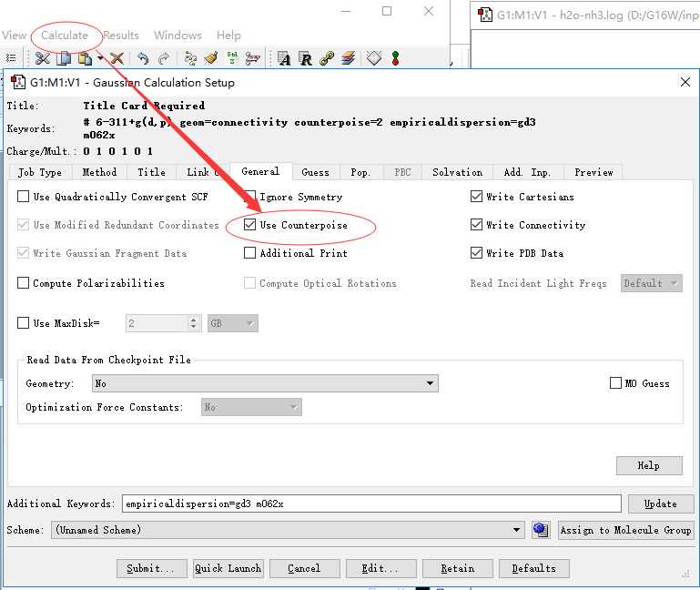This screenshot has width=700, height=590.
Task: Open the Scheme dropdown list
Action: pyautogui.click(x=517, y=530)
